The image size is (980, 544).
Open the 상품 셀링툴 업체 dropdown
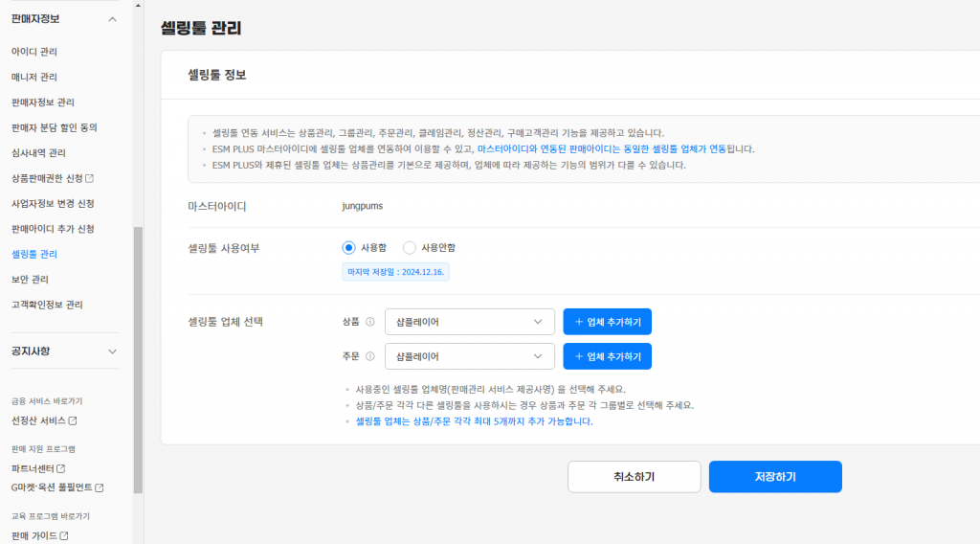pyautogui.click(x=469, y=322)
